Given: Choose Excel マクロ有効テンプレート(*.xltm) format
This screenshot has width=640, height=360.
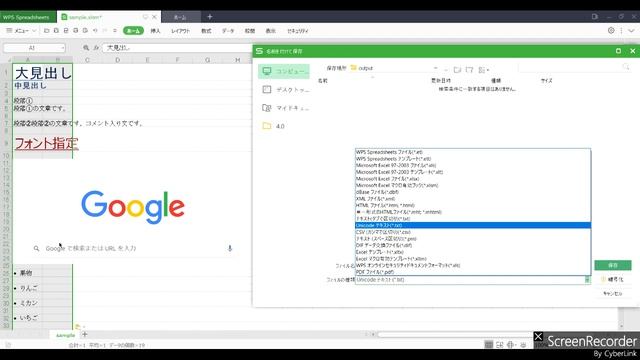Looking at the screenshot, I should 473,259.
